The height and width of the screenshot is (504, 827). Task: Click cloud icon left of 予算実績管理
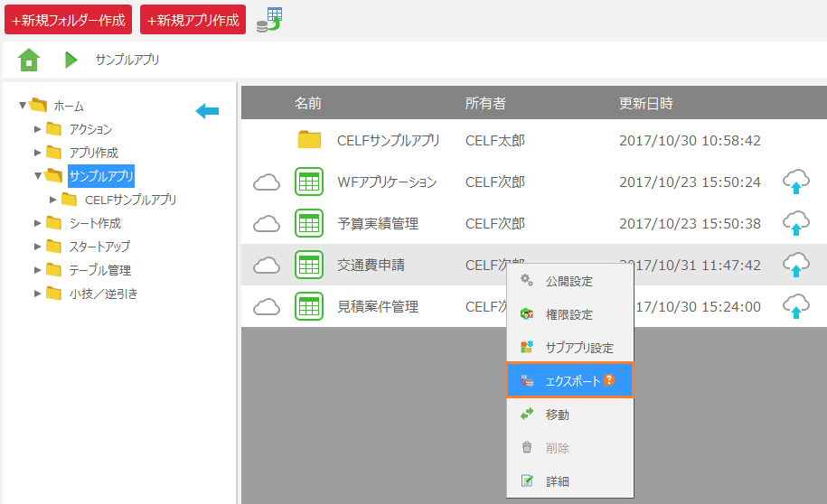[x=267, y=224]
